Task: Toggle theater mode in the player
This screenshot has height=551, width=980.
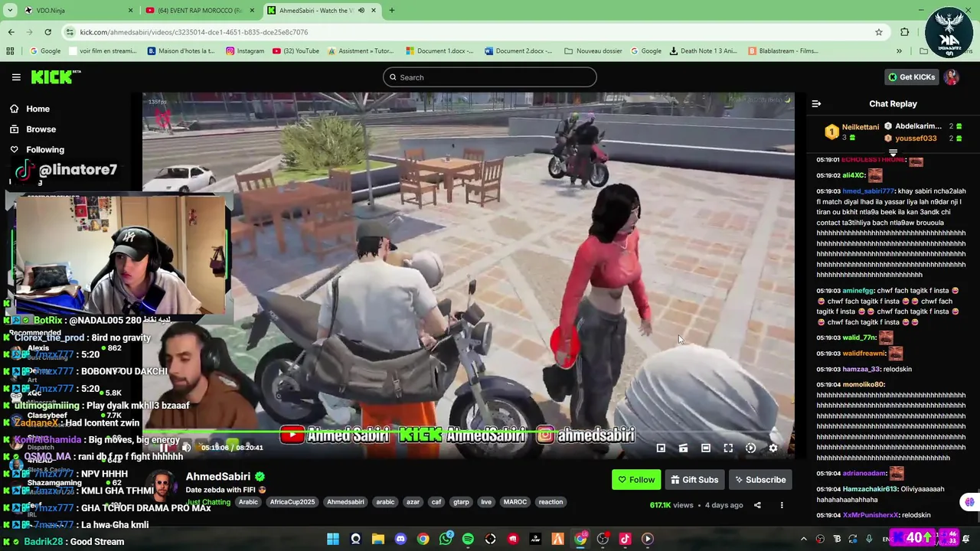Action: pyautogui.click(x=706, y=448)
